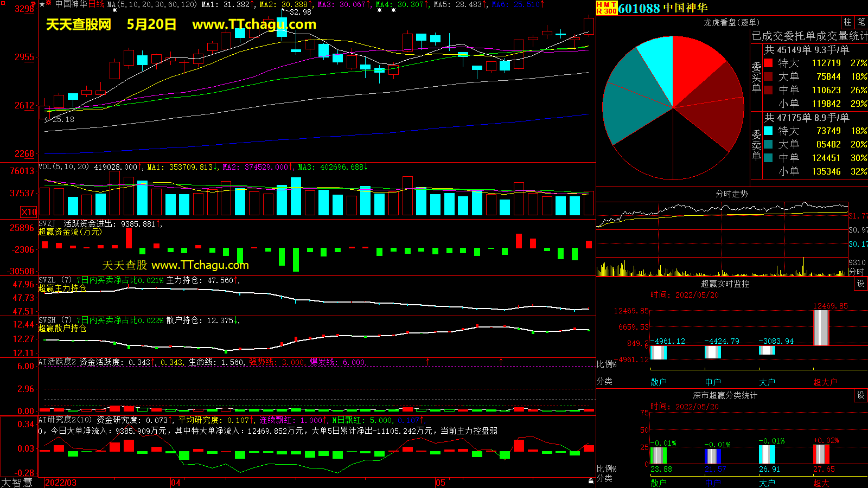Click the lock icon at timeline end
868x488 pixels.
click(591, 481)
